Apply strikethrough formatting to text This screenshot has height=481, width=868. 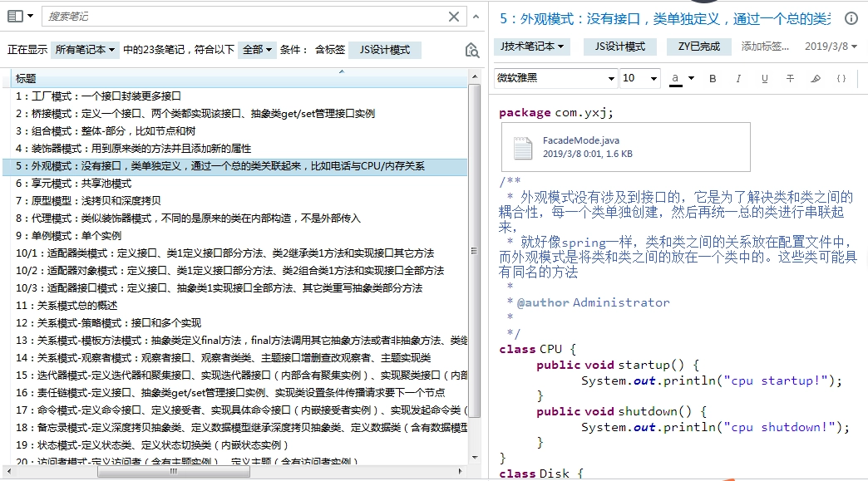[x=790, y=78]
